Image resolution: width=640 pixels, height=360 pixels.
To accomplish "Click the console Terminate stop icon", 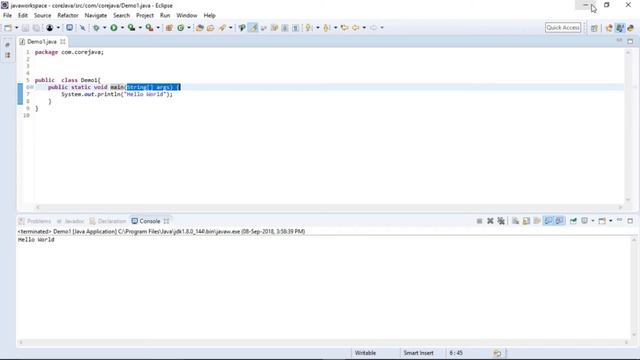I will 479,221.
